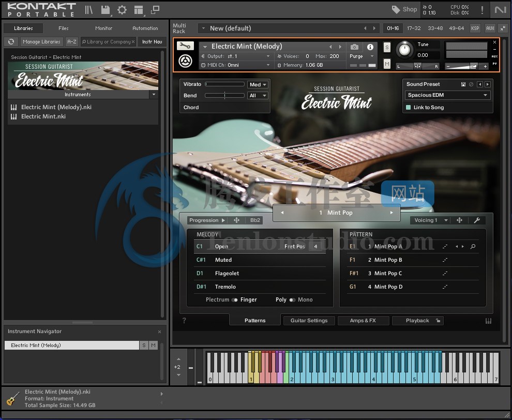Toggle Link to Song checkbox
Image resolution: width=512 pixels, height=420 pixels.
coord(408,108)
